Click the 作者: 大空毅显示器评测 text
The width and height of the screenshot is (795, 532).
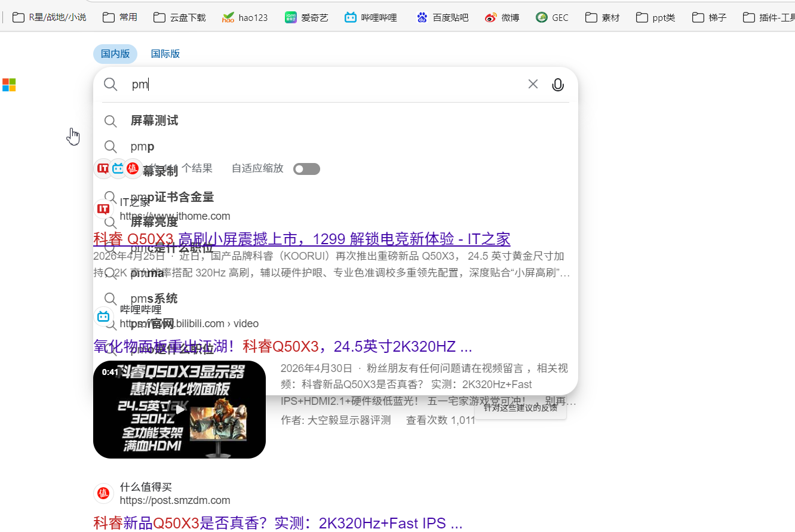pos(336,420)
